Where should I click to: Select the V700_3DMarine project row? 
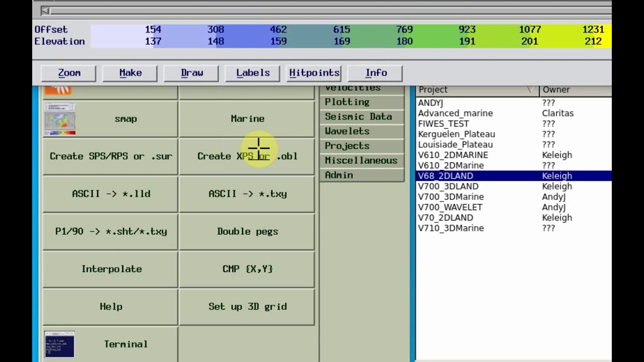click(514, 197)
